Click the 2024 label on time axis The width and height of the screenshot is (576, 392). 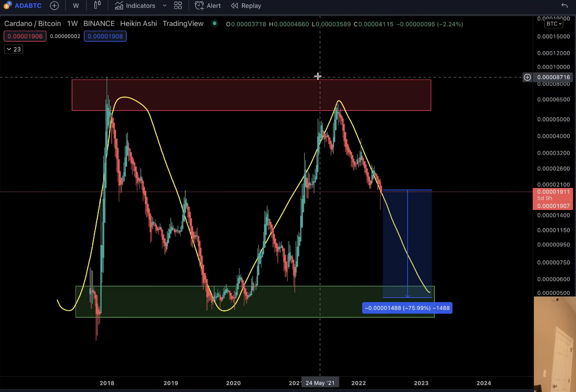pyautogui.click(x=484, y=383)
